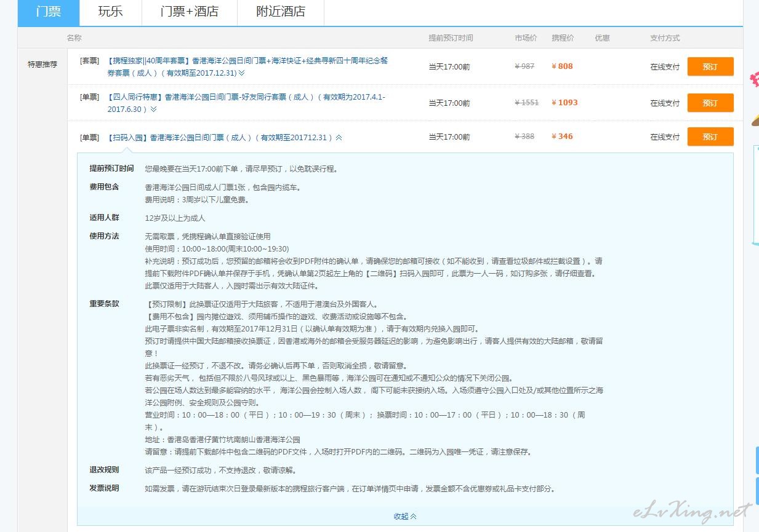Click the 携程价 column header

pos(563,38)
